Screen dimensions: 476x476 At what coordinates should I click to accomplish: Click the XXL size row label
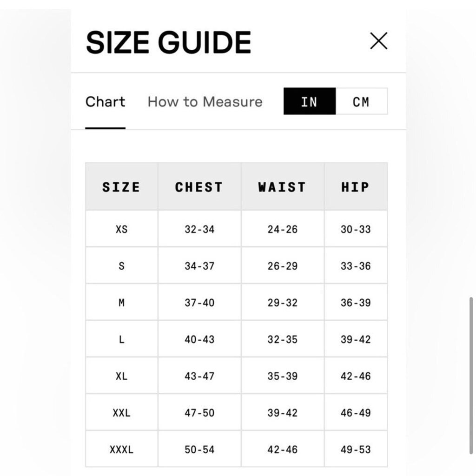pyautogui.click(x=121, y=413)
